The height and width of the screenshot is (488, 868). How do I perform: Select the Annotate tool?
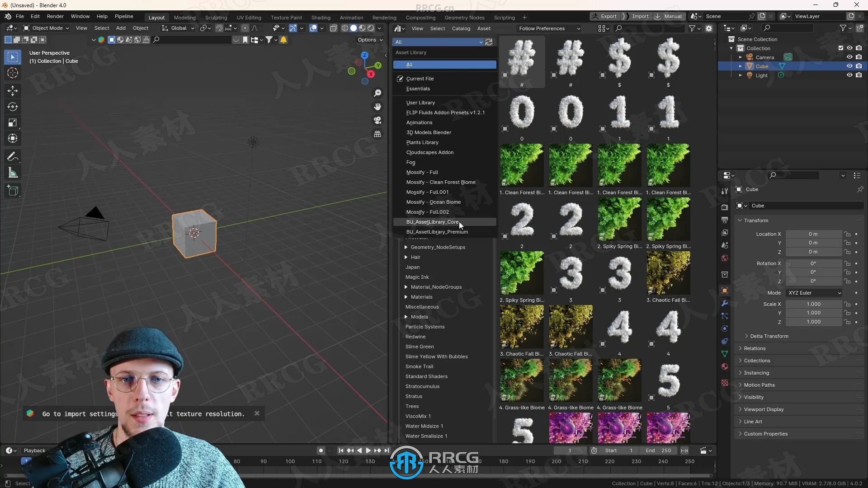click(x=13, y=157)
